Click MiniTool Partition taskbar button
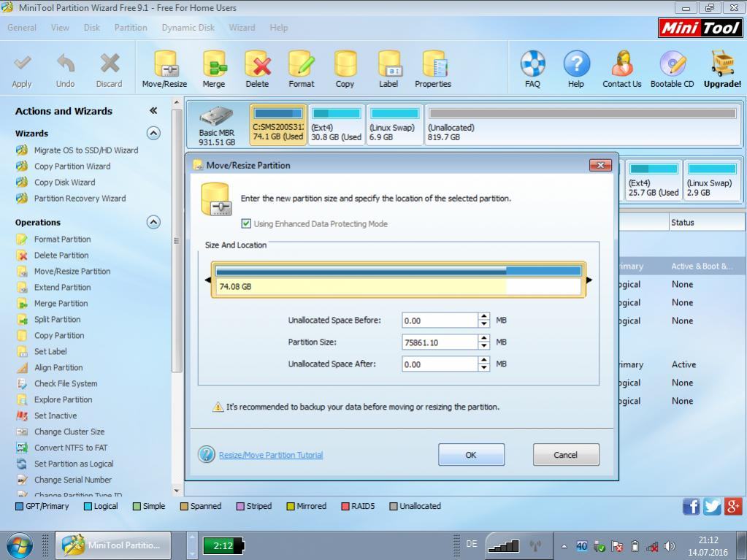The image size is (747, 560). pos(113,545)
